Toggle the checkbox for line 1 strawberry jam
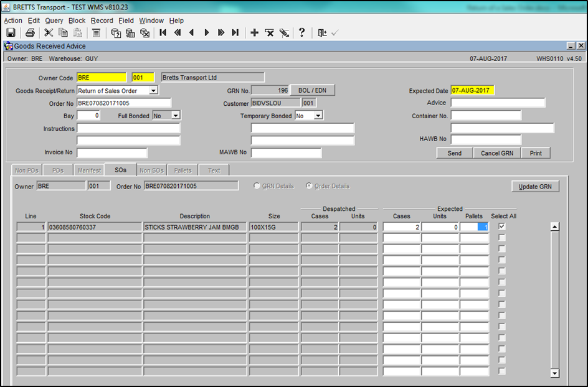Viewport: 588px width, 387px height. pos(502,226)
